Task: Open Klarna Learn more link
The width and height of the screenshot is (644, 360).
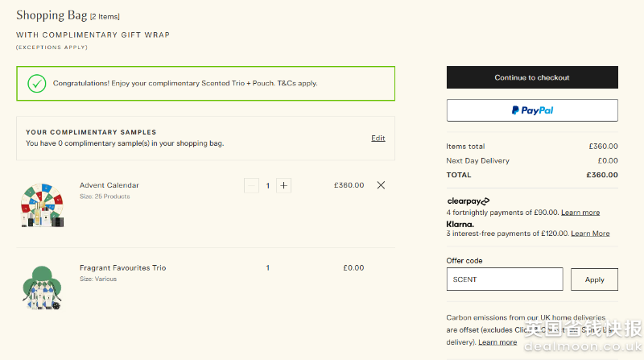Action: [x=590, y=234]
